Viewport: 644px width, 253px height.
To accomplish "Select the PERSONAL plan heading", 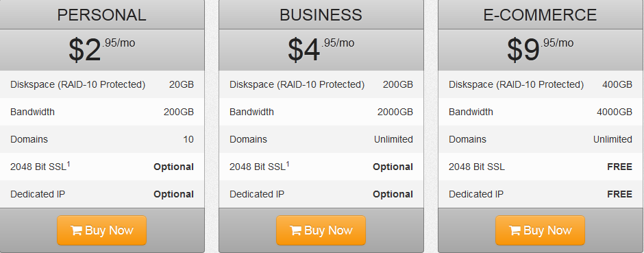I will point(101,15).
